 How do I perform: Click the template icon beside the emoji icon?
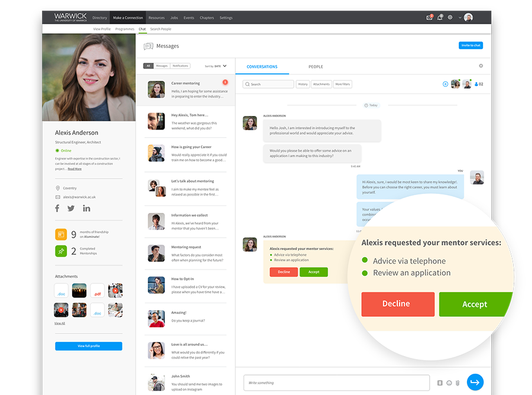(440, 383)
